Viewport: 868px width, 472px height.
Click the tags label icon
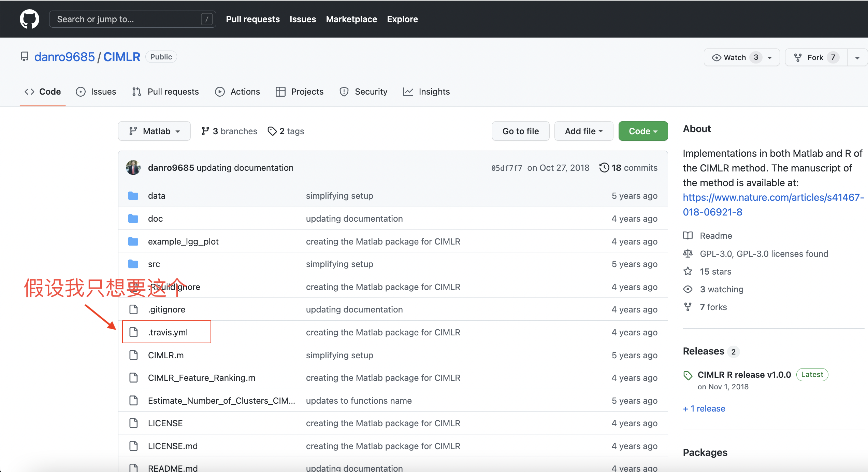click(272, 131)
